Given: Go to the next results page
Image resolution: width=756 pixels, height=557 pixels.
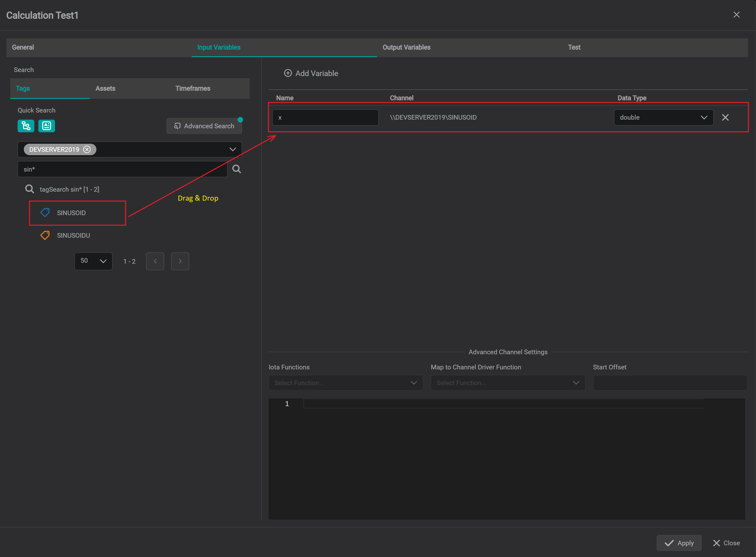Looking at the screenshot, I should click(x=180, y=261).
